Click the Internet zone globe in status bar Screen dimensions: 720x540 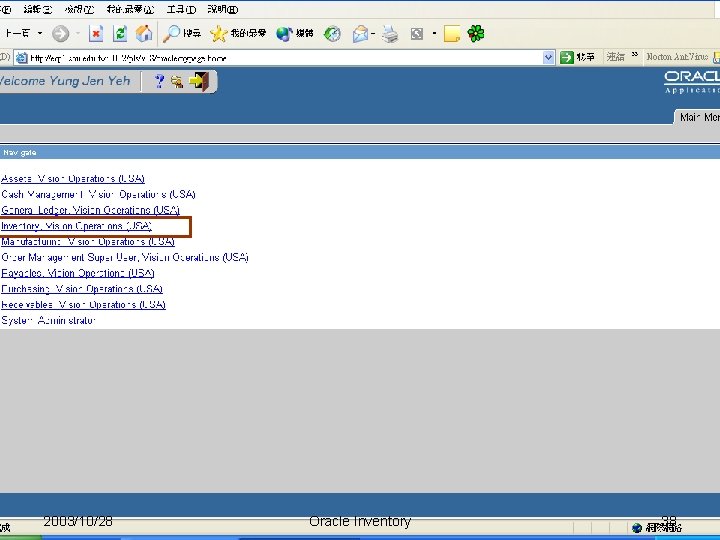click(x=636, y=528)
